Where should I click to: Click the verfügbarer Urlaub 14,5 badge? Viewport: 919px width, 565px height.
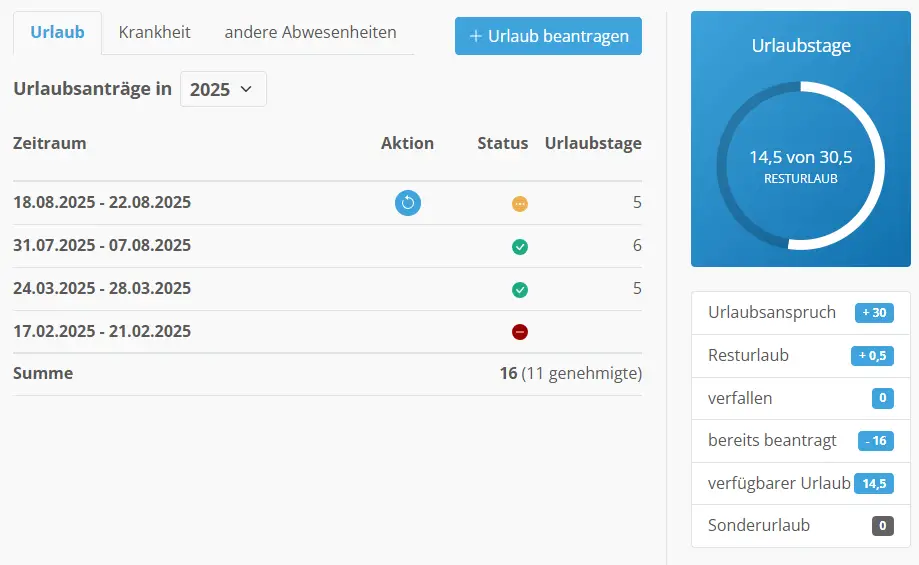[874, 483]
